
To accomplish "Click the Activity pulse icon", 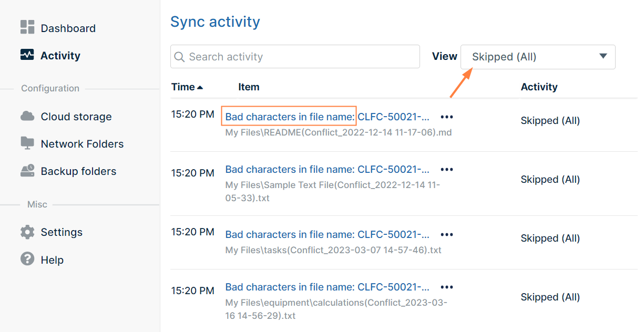I will point(27,55).
